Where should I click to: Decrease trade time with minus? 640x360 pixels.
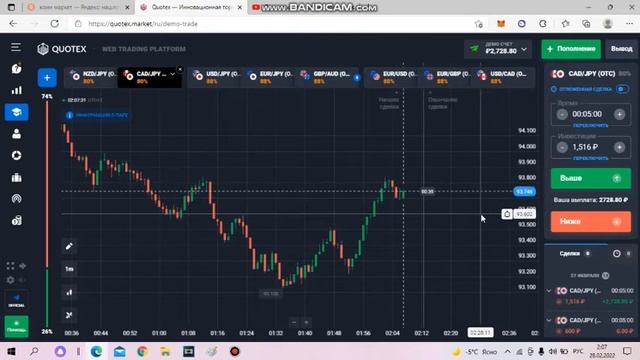pos(562,114)
